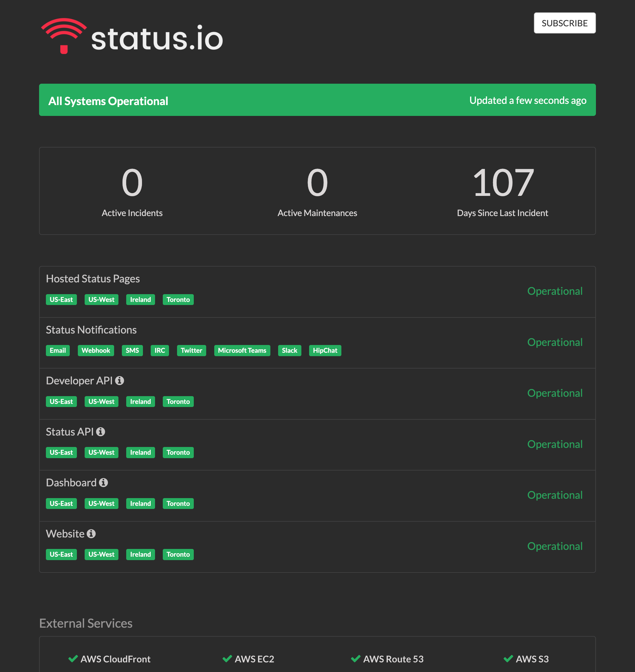Viewport: 635px width, 672px height.
Task: Select US-West tag under Dashboard
Action: pos(102,503)
